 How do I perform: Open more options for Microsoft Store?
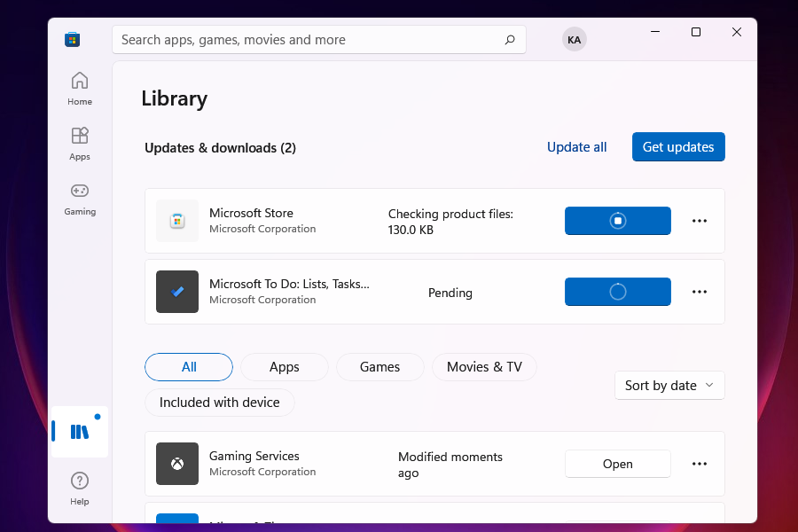click(700, 221)
